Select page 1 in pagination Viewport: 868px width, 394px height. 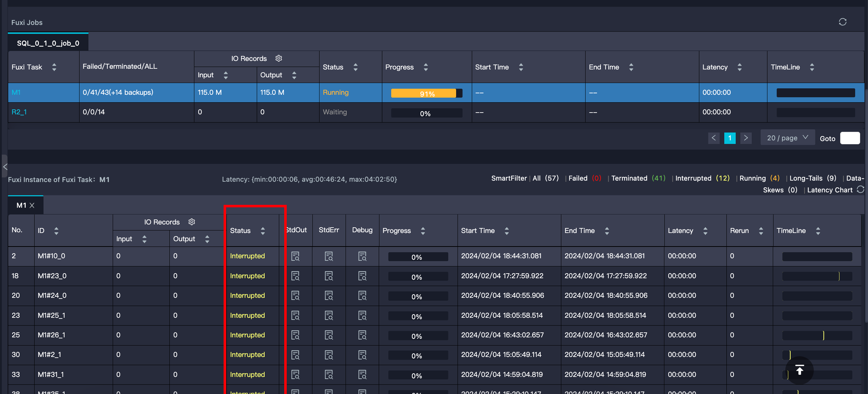click(x=730, y=138)
